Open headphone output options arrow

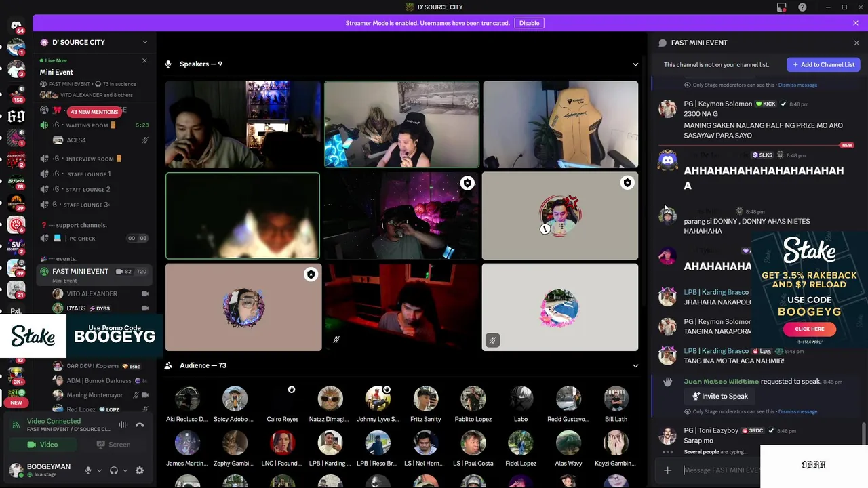point(125,470)
